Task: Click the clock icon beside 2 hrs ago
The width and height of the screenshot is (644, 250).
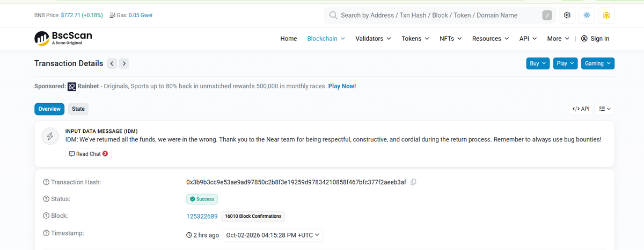Action: coord(189,235)
